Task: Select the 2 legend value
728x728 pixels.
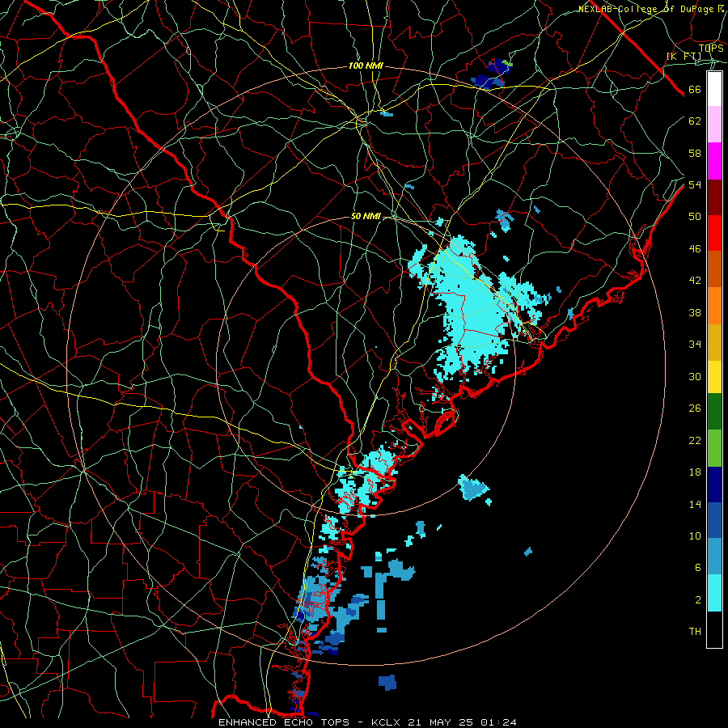Action: pos(697,600)
